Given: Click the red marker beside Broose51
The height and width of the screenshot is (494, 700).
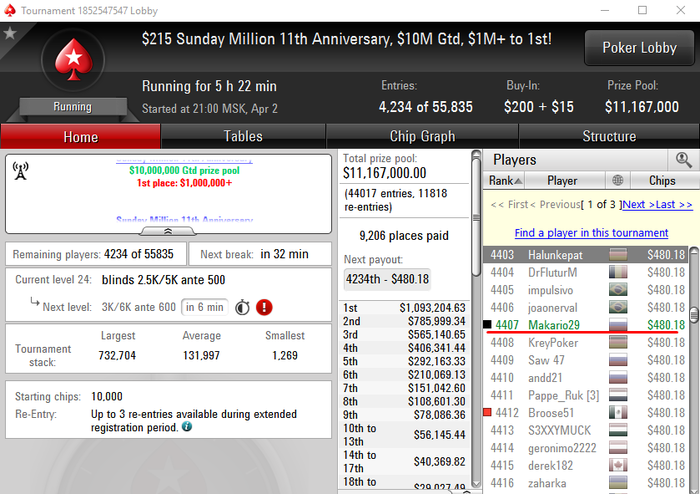Looking at the screenshot, I should coord(487,412).
